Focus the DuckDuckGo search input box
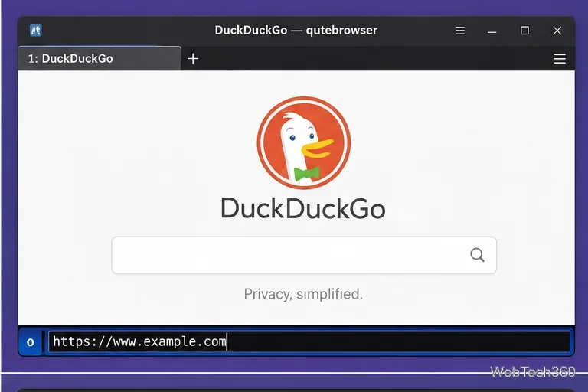 (x=304, y=255)
